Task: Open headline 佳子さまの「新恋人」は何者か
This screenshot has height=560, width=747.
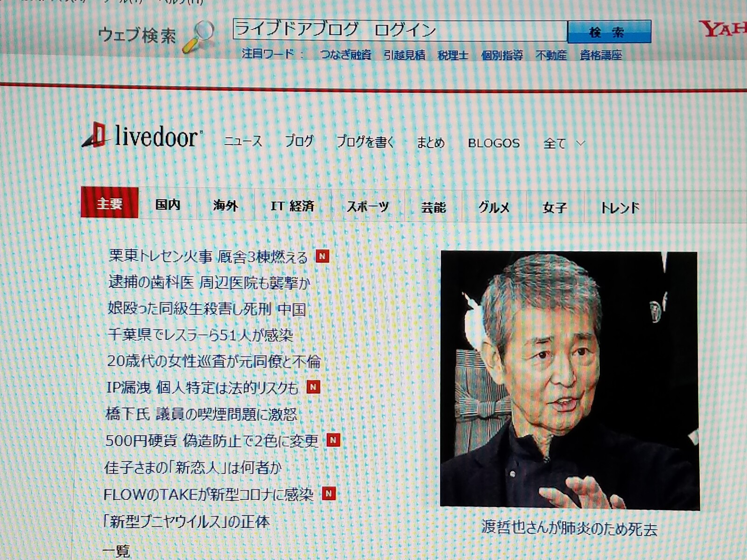Action: pos(193,467)
